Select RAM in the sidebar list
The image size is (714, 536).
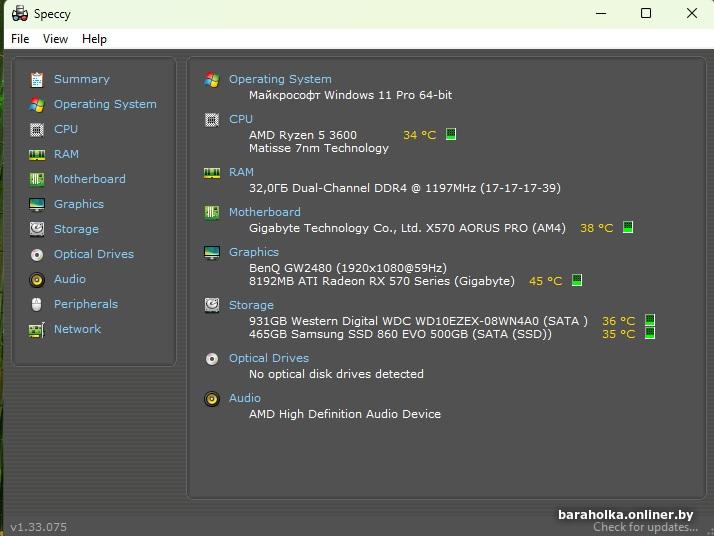coord(66,154)
